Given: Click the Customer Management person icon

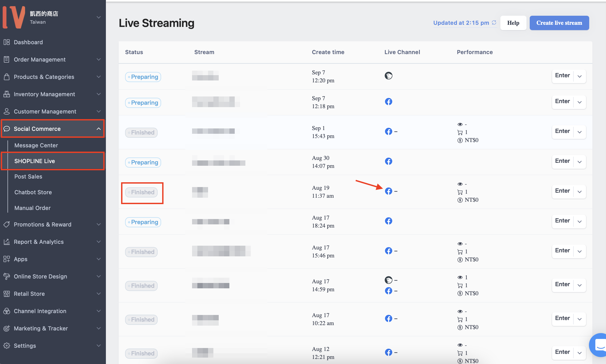Looking at the screenshot, I should pyautogui.click(x=7, y=111).
